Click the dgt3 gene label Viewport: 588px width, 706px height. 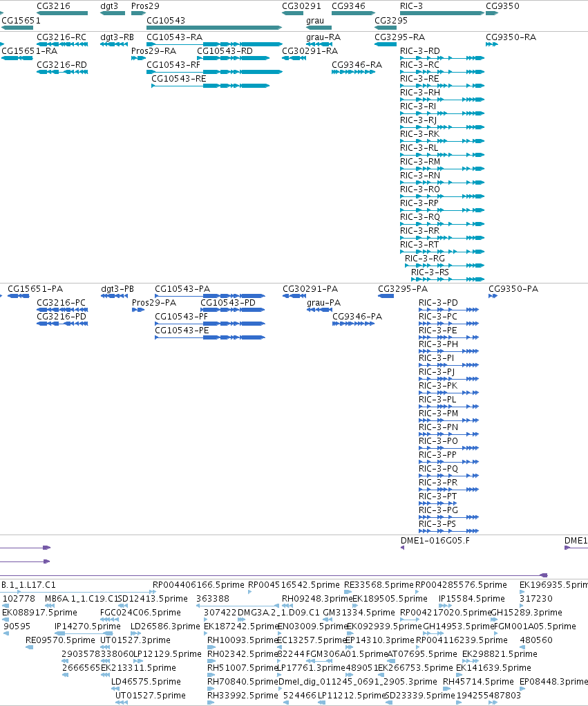[x=109, y=6]
